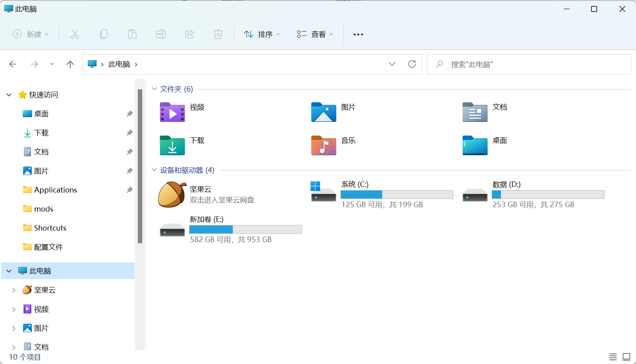636x364 pixels.
Task: Go up one level with up arrow
Action: (x=70, y=64)
